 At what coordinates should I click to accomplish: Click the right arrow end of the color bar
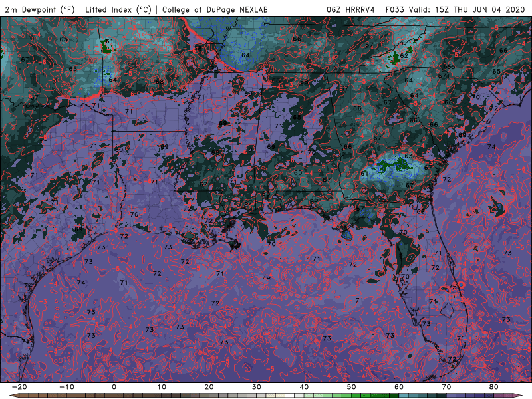(519, 396)
